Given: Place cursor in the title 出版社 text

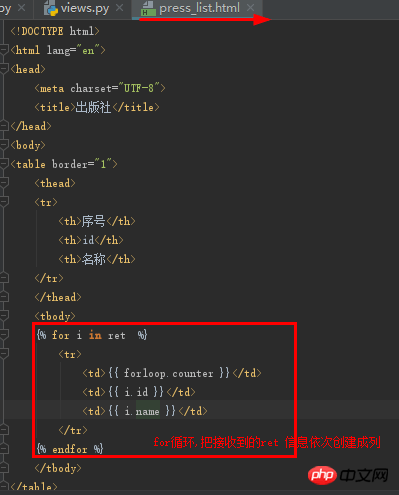Looking at the screenshot, I should click(93, 107).
